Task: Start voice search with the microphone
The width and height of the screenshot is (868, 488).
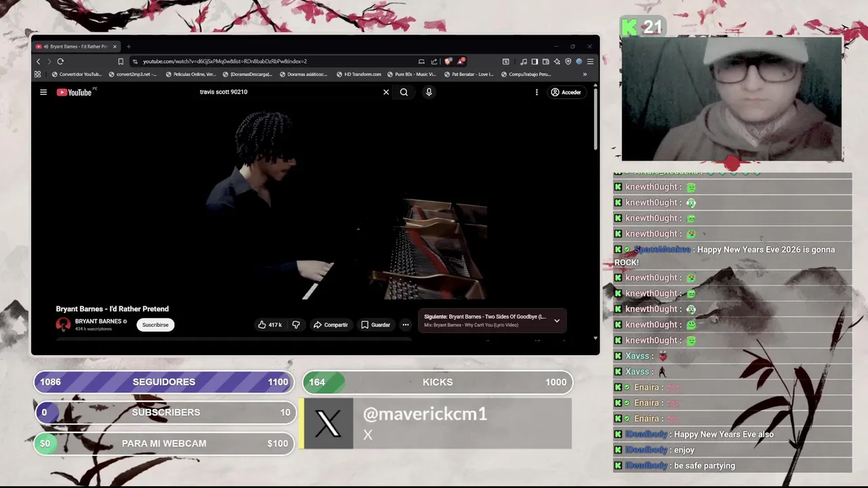Action: 429,92
